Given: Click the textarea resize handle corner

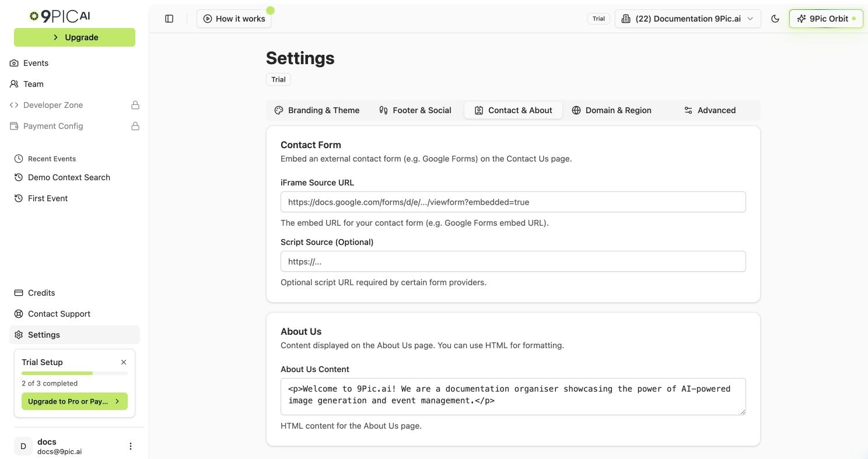Looking at the screenshot, I should coord(742,411).
